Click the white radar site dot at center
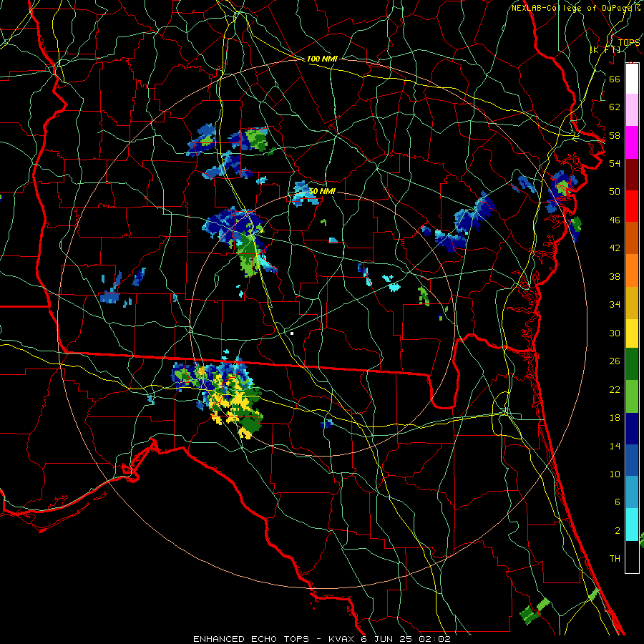 click(x=292, y=333)
